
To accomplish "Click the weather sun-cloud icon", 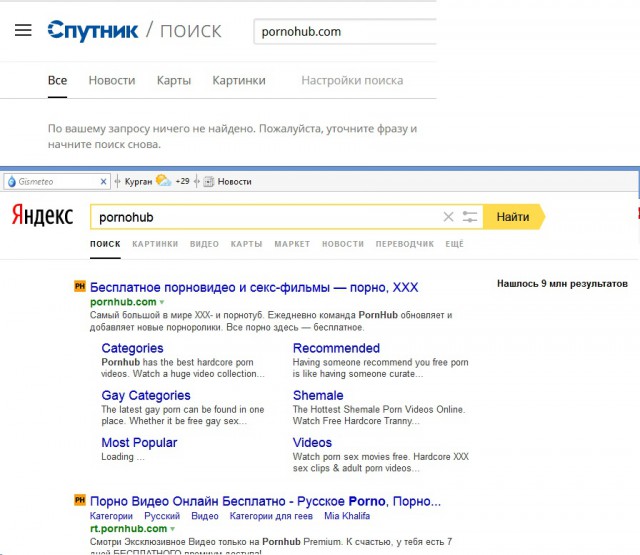I will tap(163, 180).
